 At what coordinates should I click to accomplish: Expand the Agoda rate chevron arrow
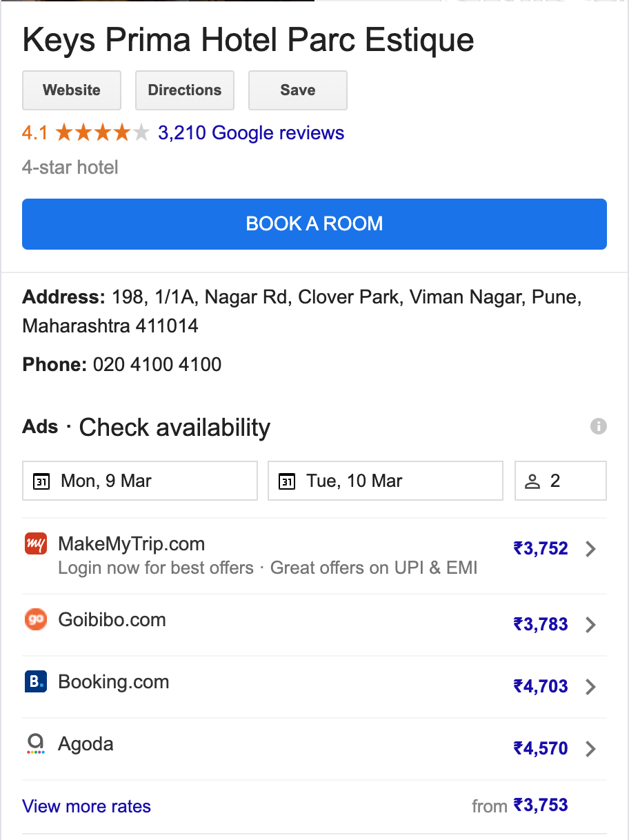pyautogui.click(x=590, y=749)
